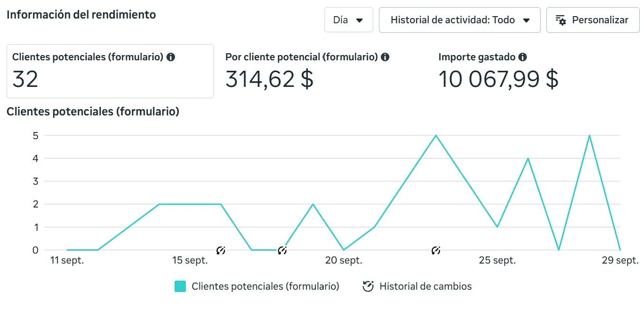Click the change history marker near 15 sept.
The height and width of the screenshot is (331, 644).
(x=221, y=250)
